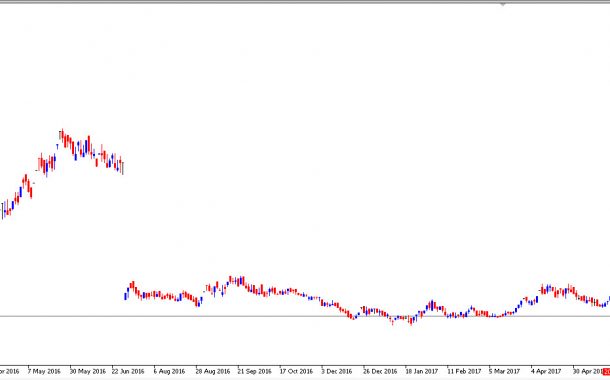This screenshot has height=380, width=610.
Task: Click the red date marker at axis end
Action: 606,371
